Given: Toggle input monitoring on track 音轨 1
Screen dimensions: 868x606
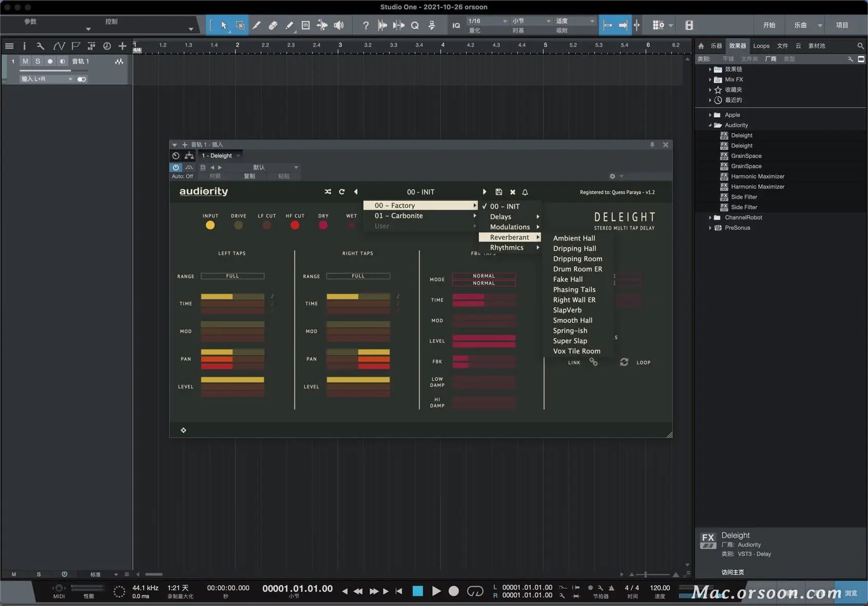Looking at the screenshot, I should [62, 61].
